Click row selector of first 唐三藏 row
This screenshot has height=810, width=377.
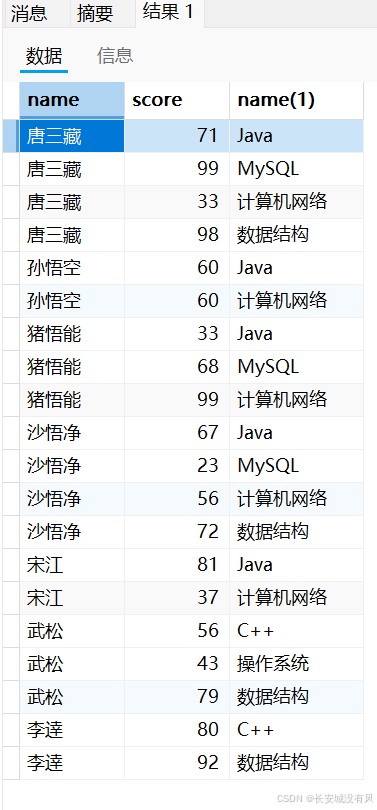11,136
